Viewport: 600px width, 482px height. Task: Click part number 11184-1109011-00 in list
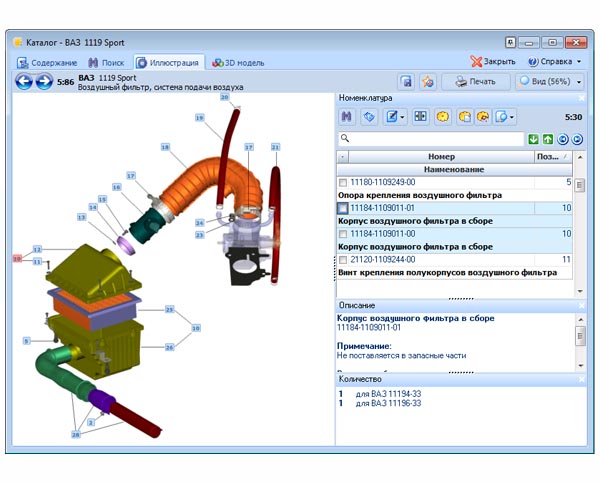(383, 234)
